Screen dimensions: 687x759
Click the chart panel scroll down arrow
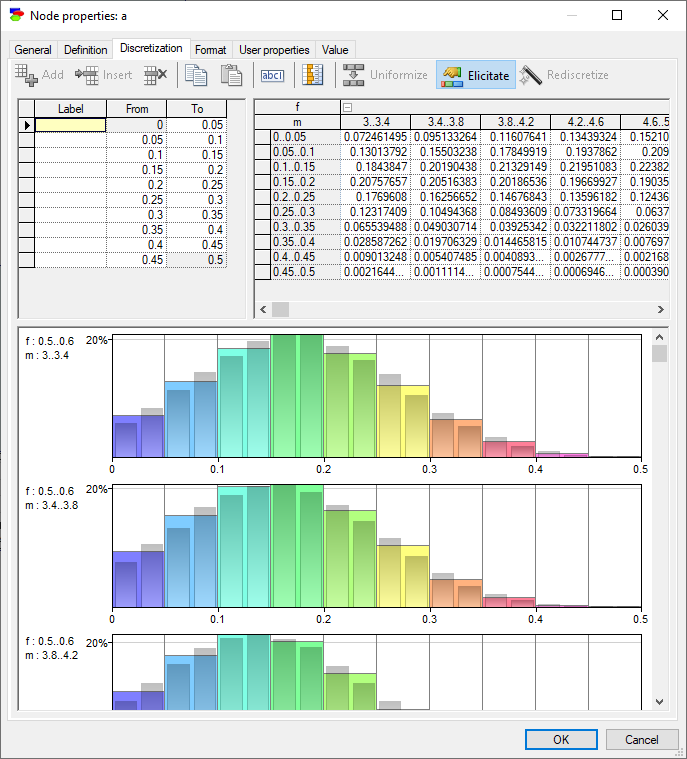coord(659,701)
